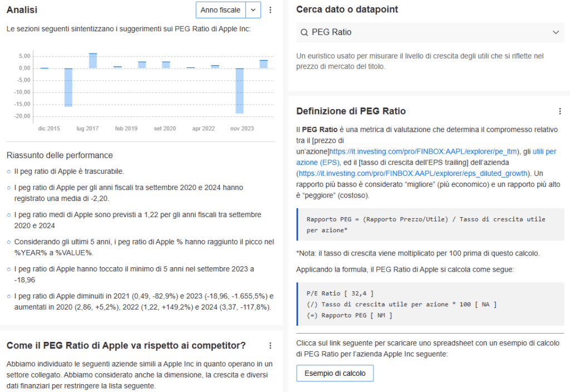Click the 'Analisi' section heading

pyautogui.click(x=22, y=10)
